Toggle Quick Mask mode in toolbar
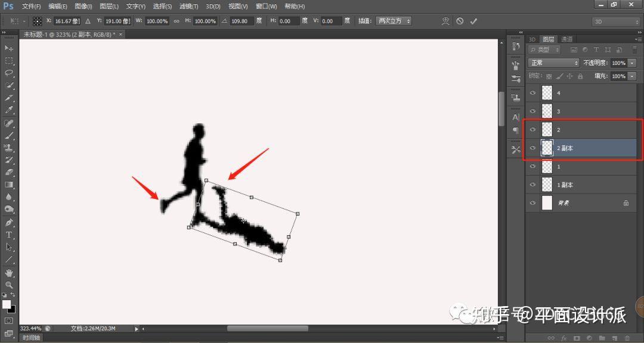644x343 pixels. (8, 320)
